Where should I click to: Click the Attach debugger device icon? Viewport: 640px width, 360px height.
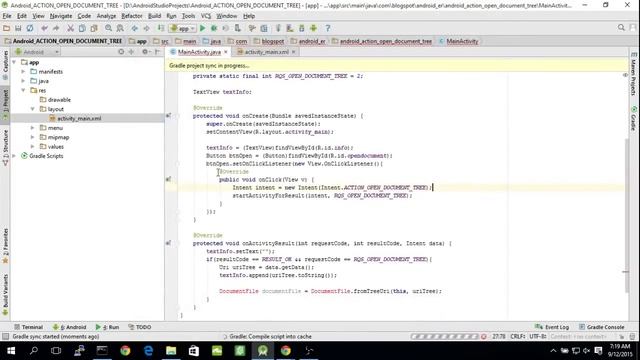(238, 28)
